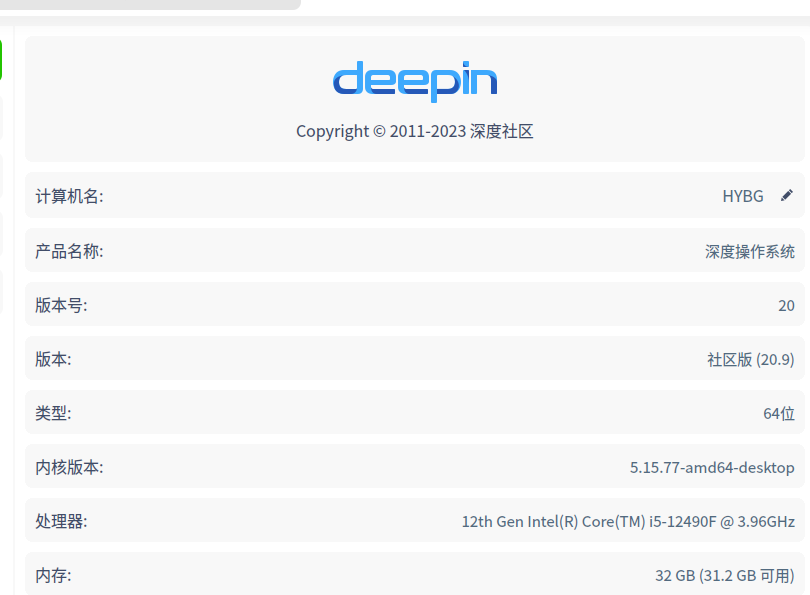Click the 内存 label
The image size is (810, 595).
point(53,575)
